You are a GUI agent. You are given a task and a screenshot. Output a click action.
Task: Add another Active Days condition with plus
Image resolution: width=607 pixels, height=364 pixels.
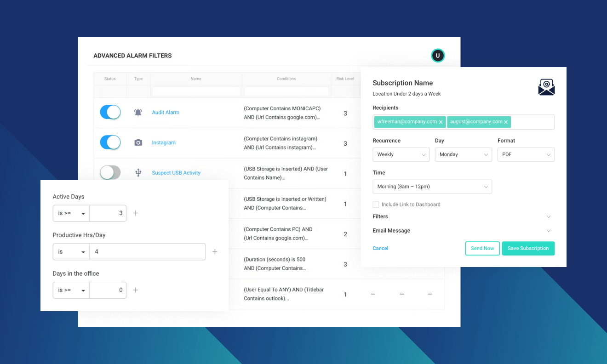point(135,213)
